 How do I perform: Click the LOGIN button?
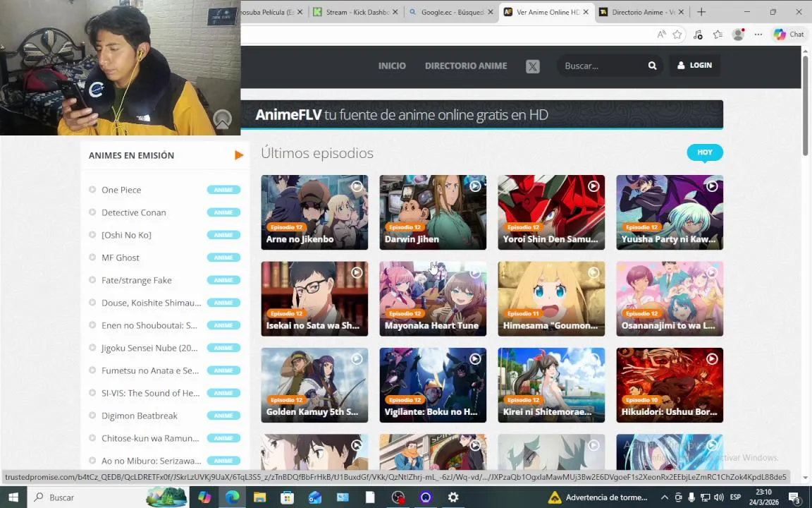pos(694,66)
